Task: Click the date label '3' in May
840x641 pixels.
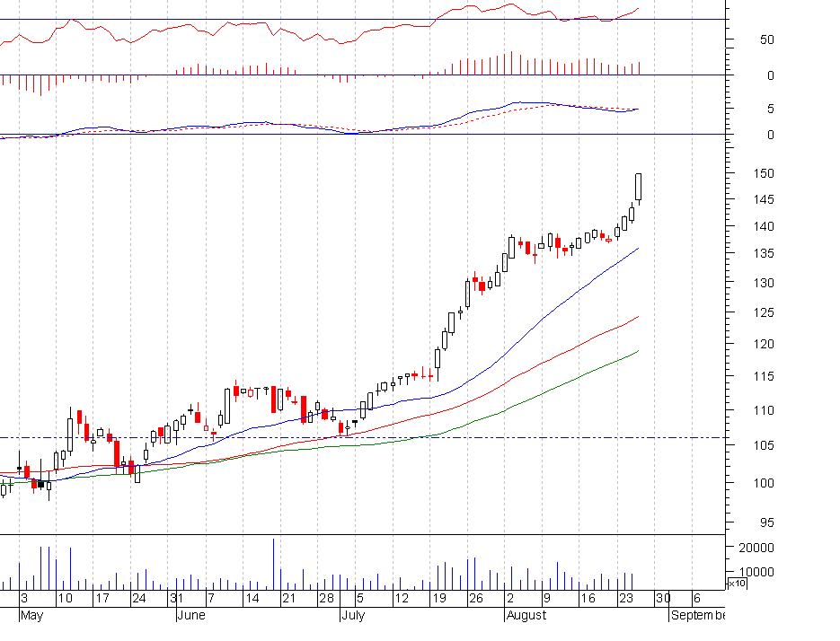Action: tap(24, 598)
